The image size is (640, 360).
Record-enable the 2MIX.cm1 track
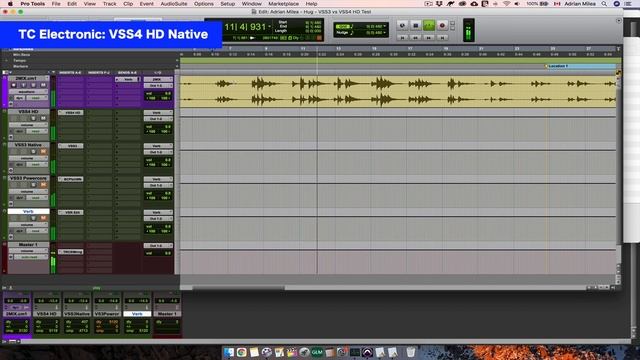click(14, 85)
